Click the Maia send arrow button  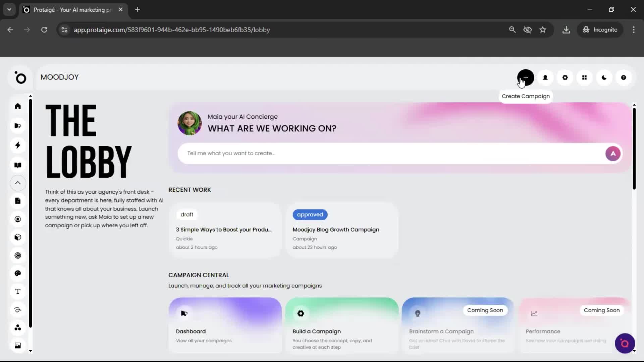[612, 154]
